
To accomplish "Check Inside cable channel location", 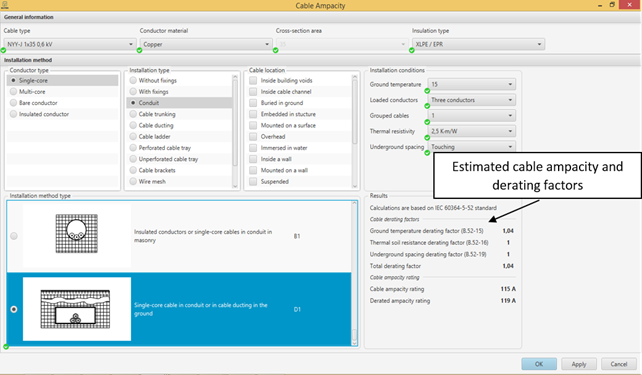I will click(x=253, y=92).
